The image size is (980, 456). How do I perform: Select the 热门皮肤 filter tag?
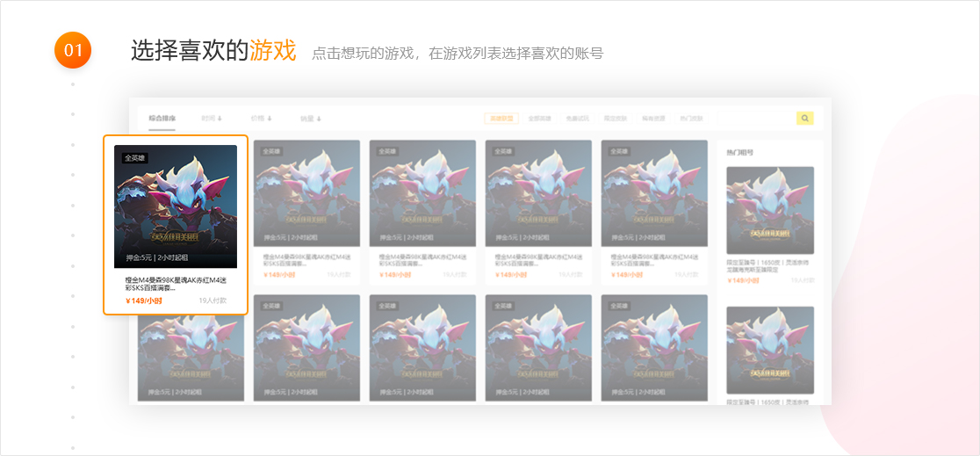692,119
